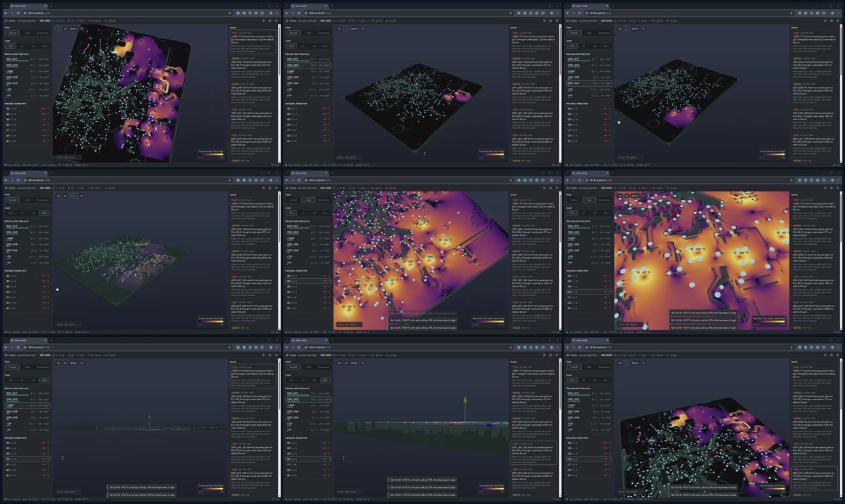845x504 pixels.
Task: Select GND_OUT net row in top-left window
Action: [x=27, y=59]
